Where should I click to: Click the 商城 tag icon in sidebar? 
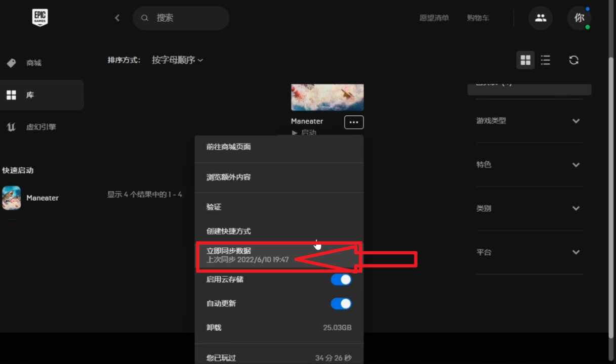[11, 63]
